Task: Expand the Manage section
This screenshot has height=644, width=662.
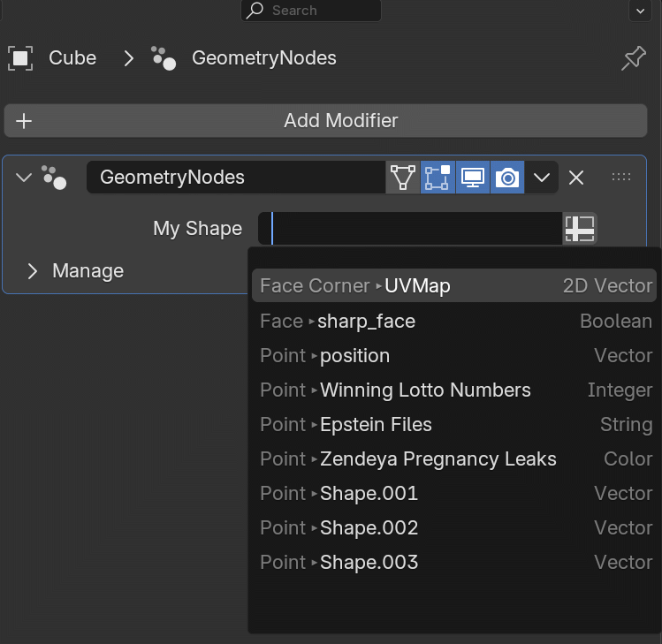Action: point(33,271)
